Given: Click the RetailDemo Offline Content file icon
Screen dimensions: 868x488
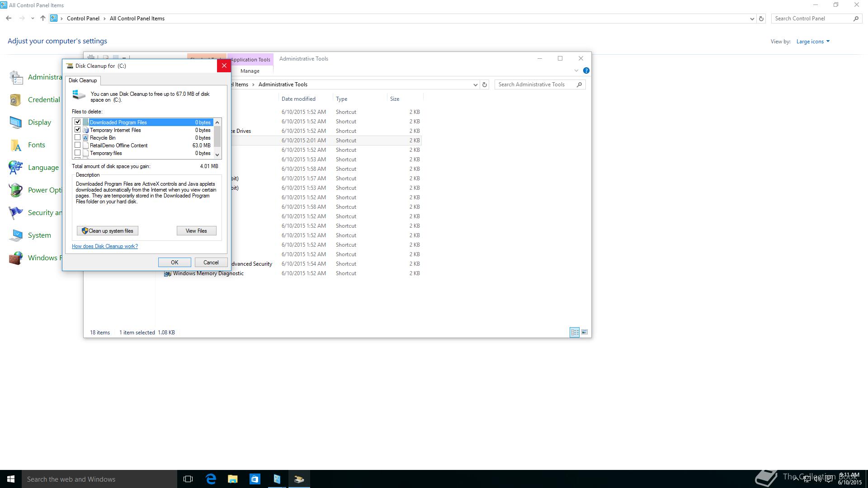Looking at the screenshot, I should tap(85, 145).
